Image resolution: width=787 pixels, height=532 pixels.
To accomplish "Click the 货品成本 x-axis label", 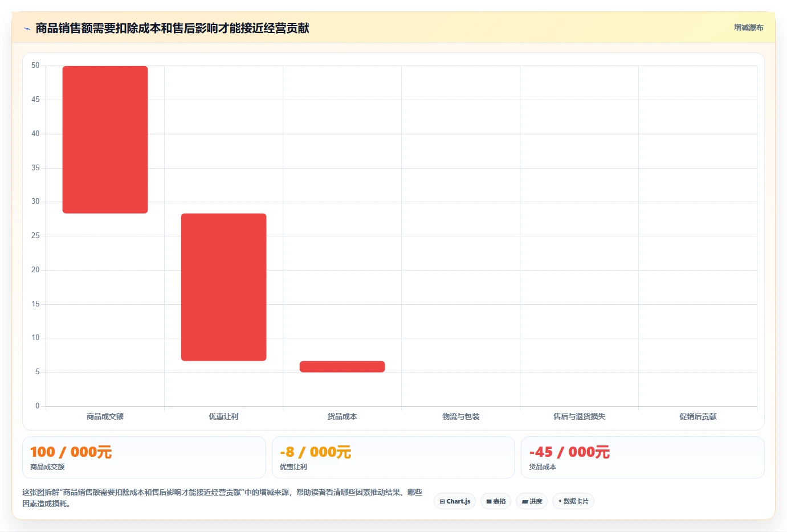I will pyautogui.click(x=342, y=416).
